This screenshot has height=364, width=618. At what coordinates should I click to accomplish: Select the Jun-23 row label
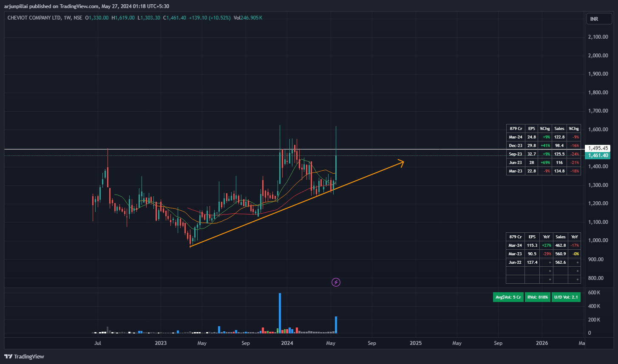516,163
